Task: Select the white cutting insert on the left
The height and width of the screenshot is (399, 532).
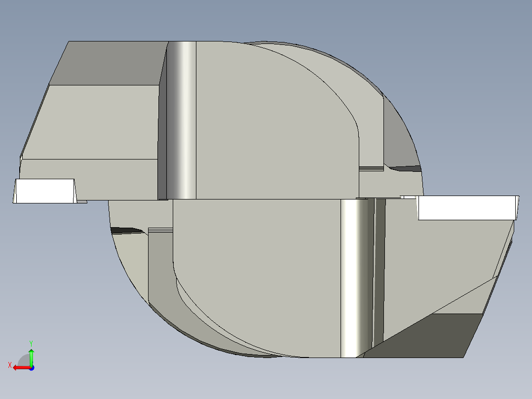Action: pyautogui.click(x=45, y=191)
